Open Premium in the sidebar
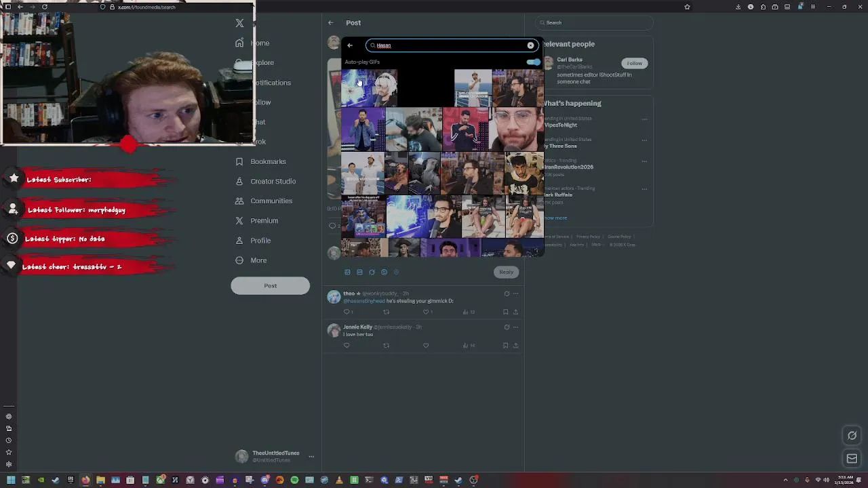Image resolution: width=868 pixels, height=488 pixels. click(256, 220)
